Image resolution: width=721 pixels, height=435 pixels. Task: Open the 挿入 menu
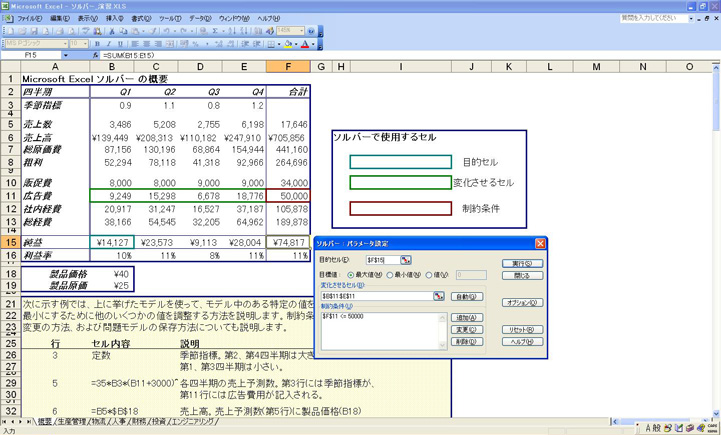(x=114, y=18)
